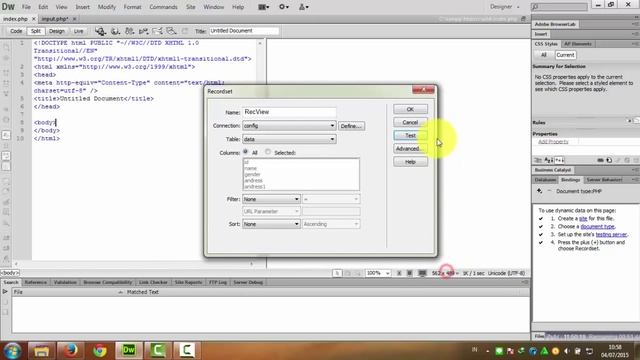
Task: Click the Recordset Name input field
Action: pos(289,112)
